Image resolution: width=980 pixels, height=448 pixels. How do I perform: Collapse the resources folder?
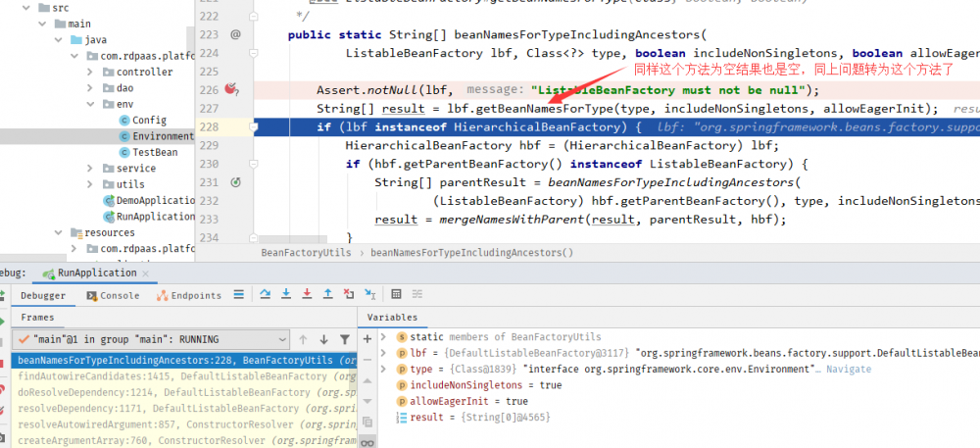pyautogui.click(x=58, y=232)
